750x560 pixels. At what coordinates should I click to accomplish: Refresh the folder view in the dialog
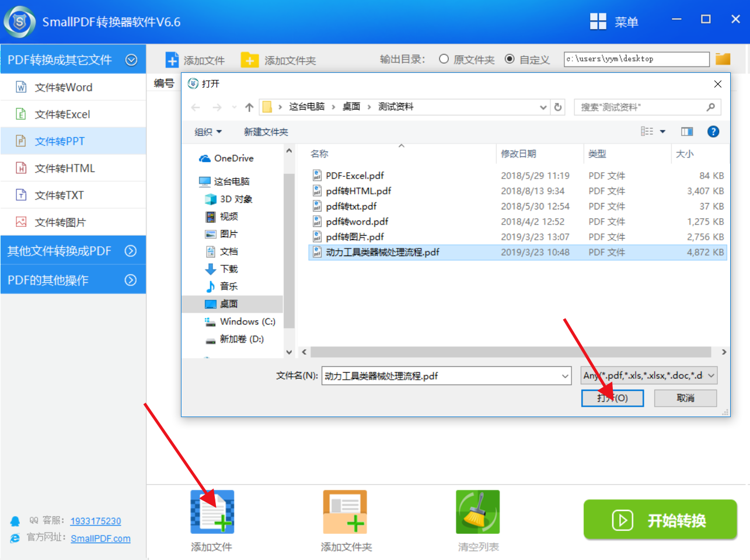click(x=558, y=107)
